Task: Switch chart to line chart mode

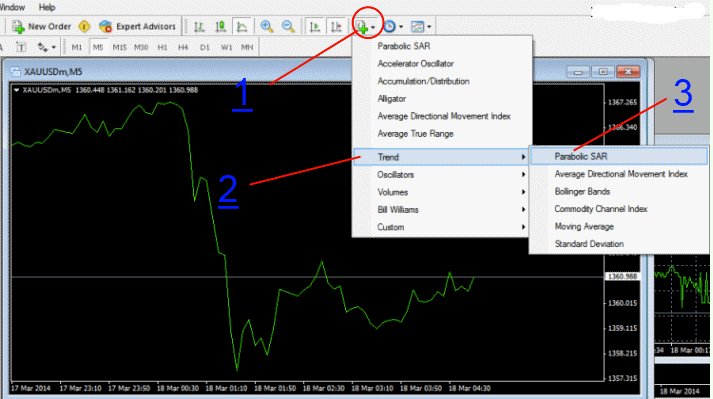Action: pyautogui.click(x=242, y=26)
